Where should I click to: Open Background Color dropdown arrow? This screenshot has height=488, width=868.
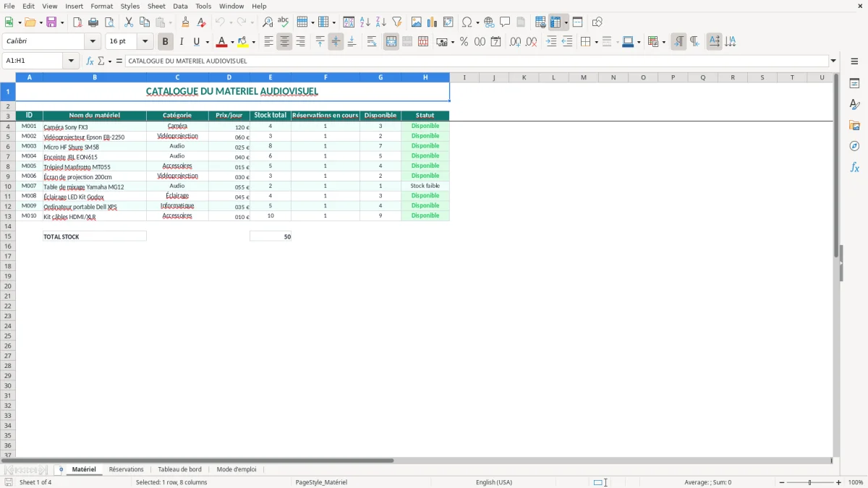[x=253, y=42]
